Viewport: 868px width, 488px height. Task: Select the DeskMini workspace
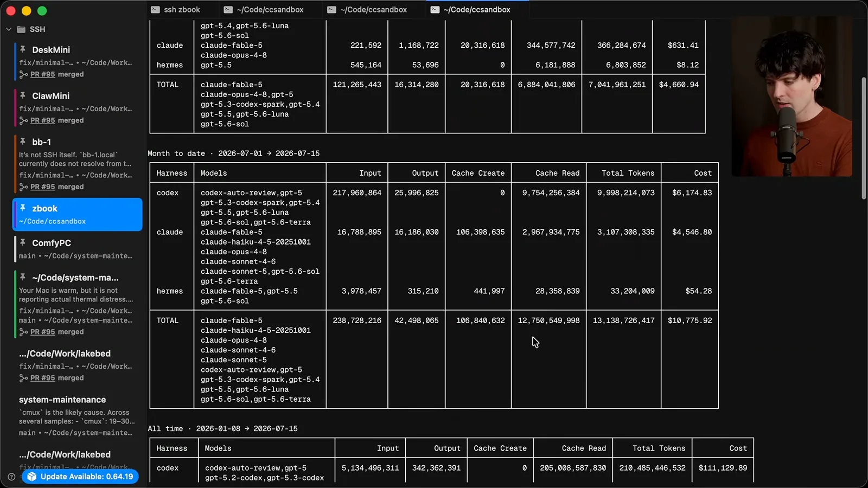77,61
